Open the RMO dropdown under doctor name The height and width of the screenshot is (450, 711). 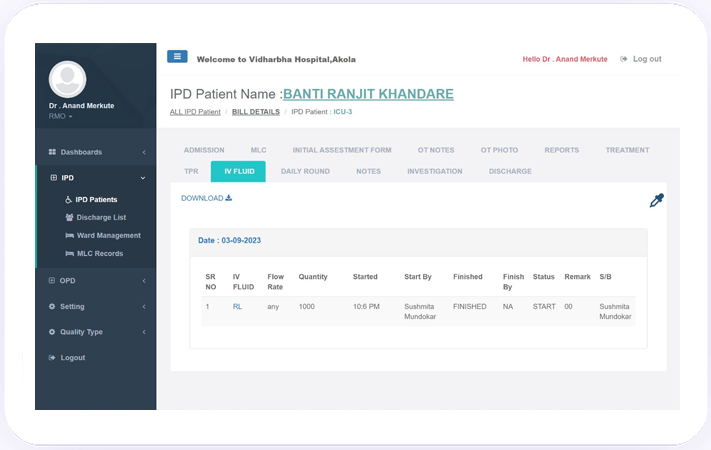(x=61, y=116)
